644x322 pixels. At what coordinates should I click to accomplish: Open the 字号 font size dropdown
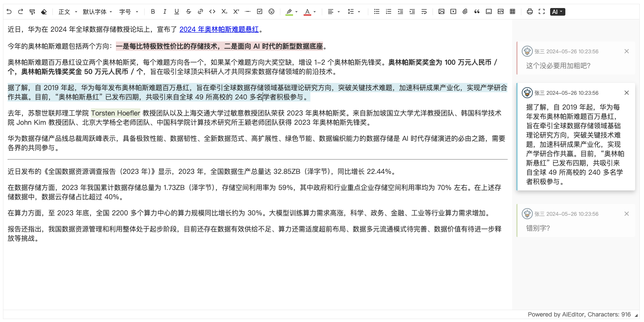pyautogui.click(x=129, y=12)
